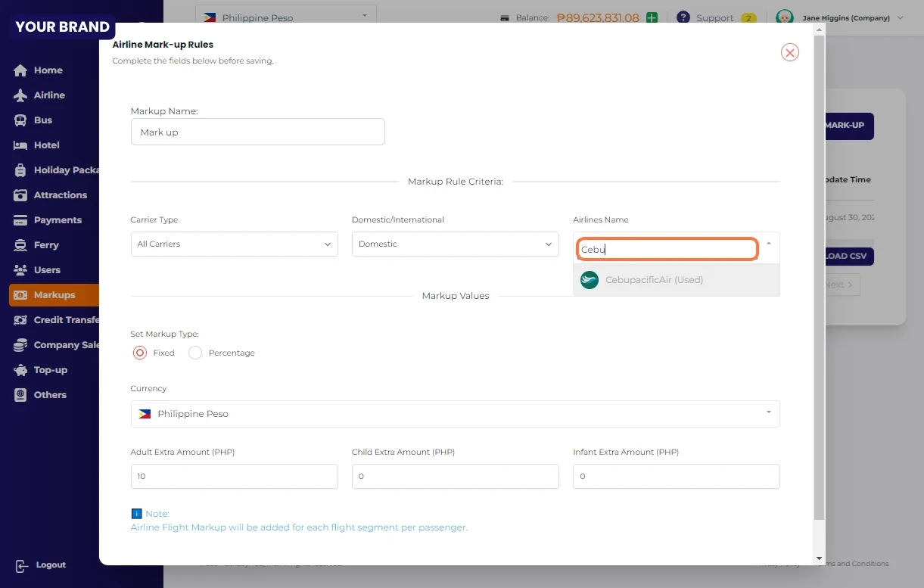The image size is (924, 588).
Task: Close the Airline Mark-up Rules dialog
Action: pos(789,52)
